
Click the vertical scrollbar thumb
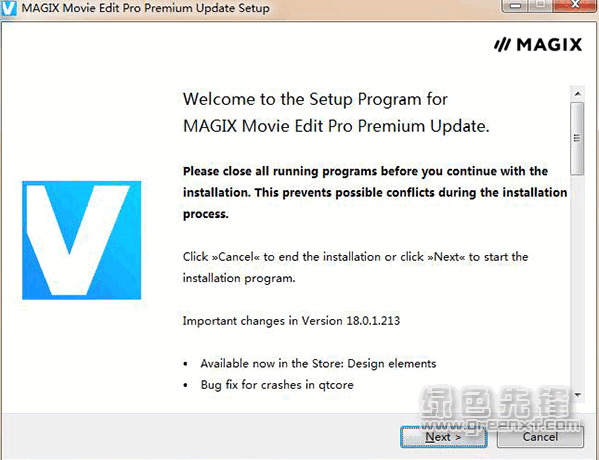pos(578,138)
